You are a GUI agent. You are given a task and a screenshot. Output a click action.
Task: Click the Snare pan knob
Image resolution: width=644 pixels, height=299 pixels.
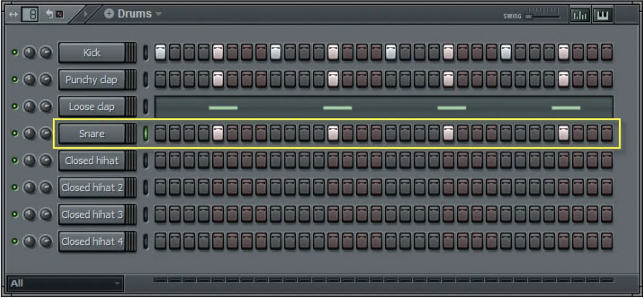pos(30,133)
